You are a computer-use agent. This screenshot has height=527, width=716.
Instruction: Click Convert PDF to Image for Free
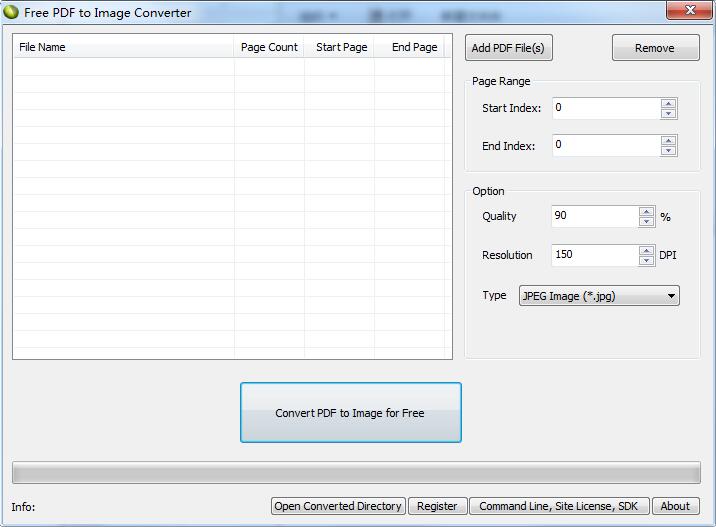(x=351, y=412)
